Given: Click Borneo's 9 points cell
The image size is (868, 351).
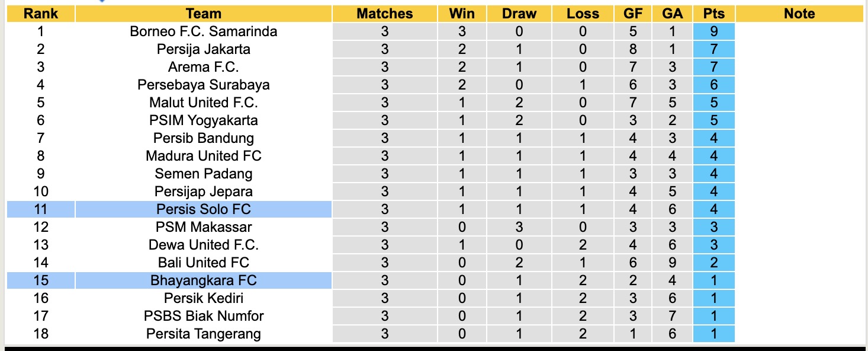Looking at the screenshot, I should [x=713, y=31].
